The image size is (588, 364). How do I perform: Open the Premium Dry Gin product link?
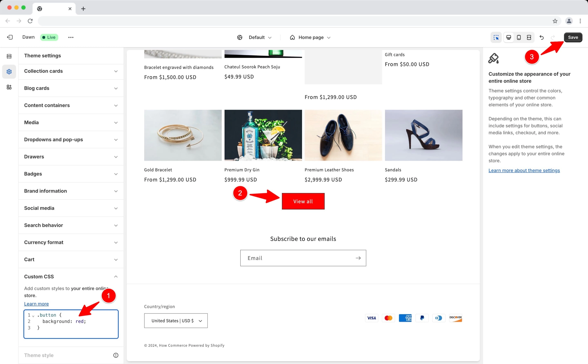pyautogui.click(x=242, y=170)
